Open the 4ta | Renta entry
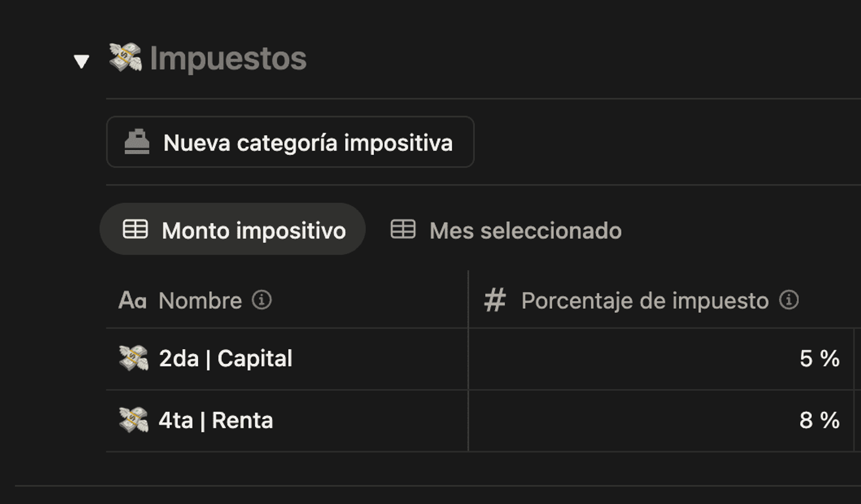 coord(215,421)
